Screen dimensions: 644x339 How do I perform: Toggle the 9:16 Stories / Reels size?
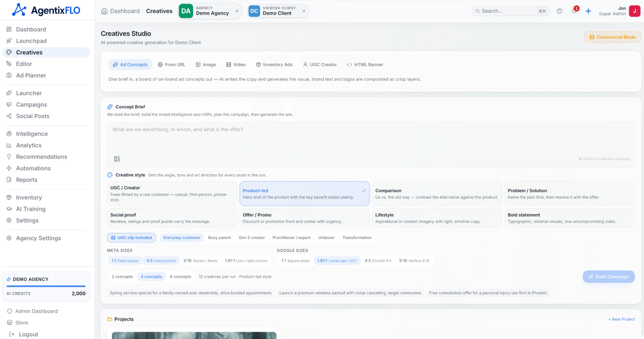click(x=200, y=261)
